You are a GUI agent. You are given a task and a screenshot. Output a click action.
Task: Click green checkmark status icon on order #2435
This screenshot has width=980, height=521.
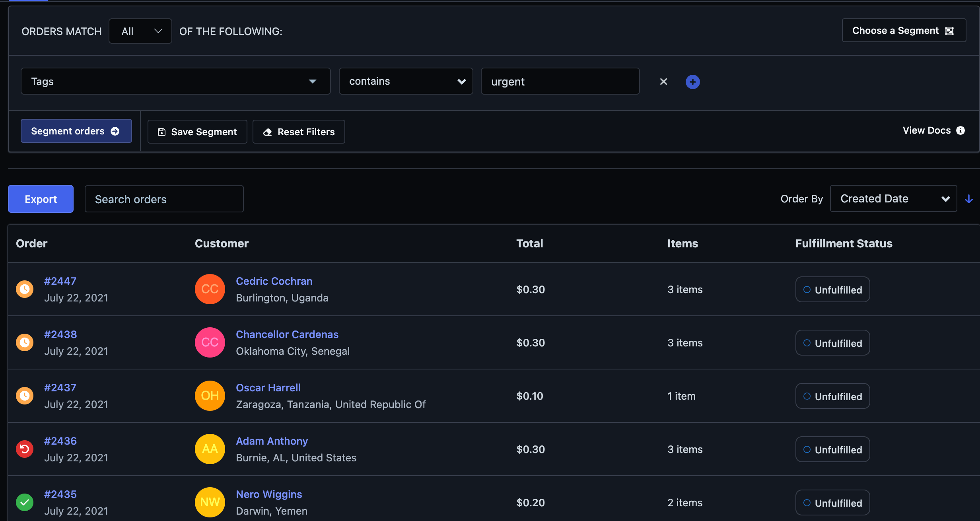click(25, 502)
